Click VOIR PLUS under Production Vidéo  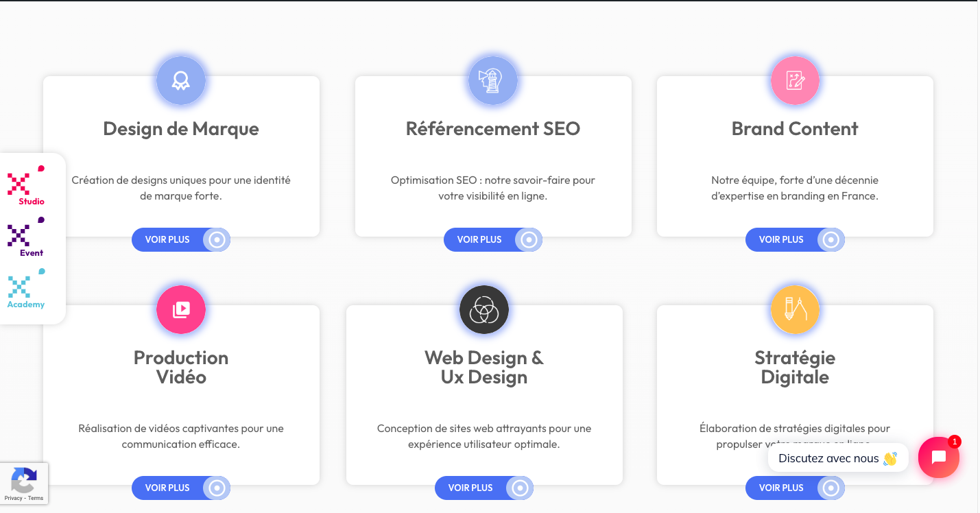tap(180, 488)
